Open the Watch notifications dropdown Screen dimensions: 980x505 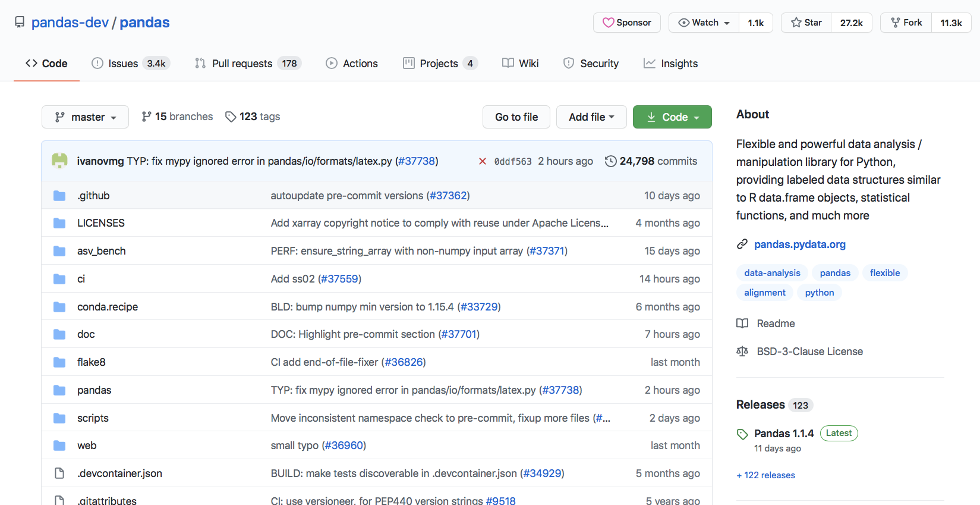704,23
